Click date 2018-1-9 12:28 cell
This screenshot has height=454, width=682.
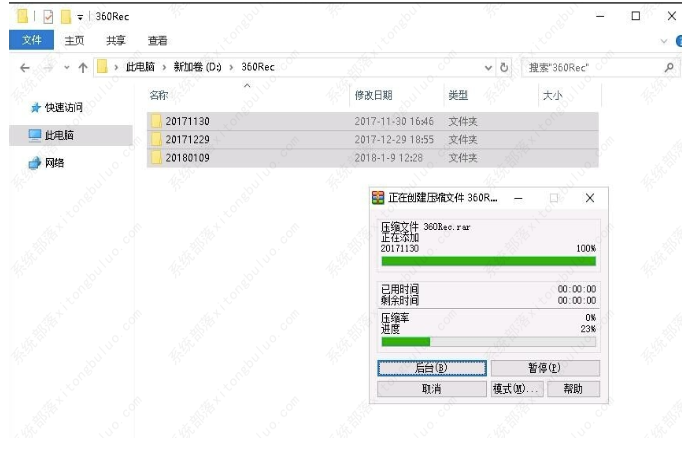(x=388, y=158)
